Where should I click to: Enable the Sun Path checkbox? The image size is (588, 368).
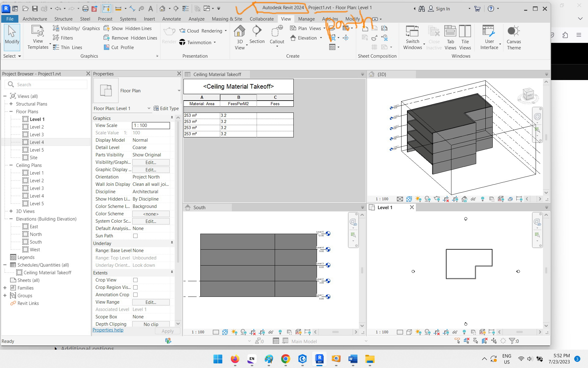(135, 236)
